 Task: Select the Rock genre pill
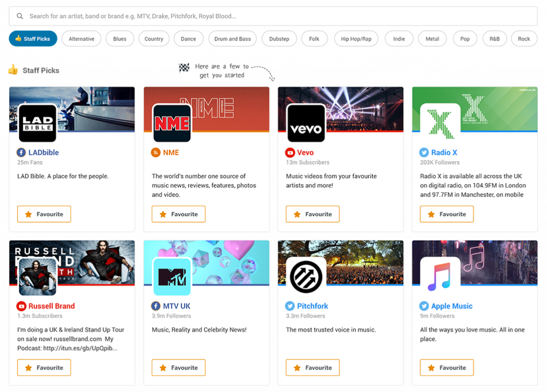tap(523, 38)
